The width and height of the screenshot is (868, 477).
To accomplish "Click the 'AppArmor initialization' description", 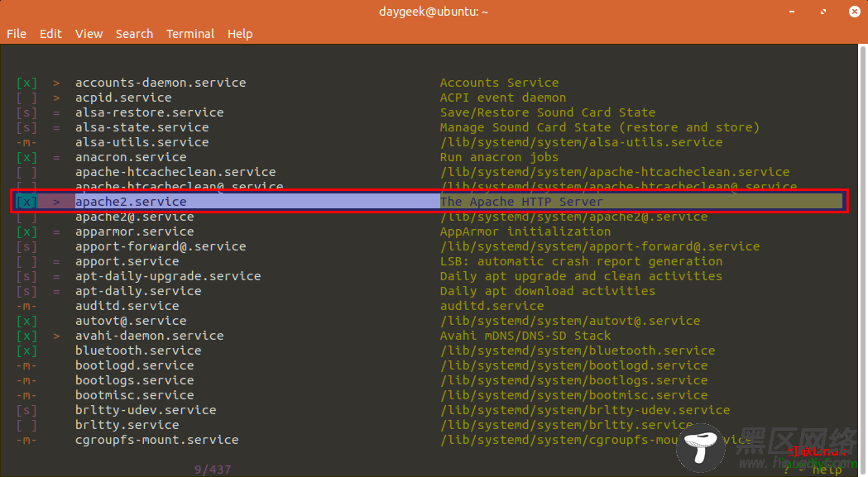I will coord(525,231).
